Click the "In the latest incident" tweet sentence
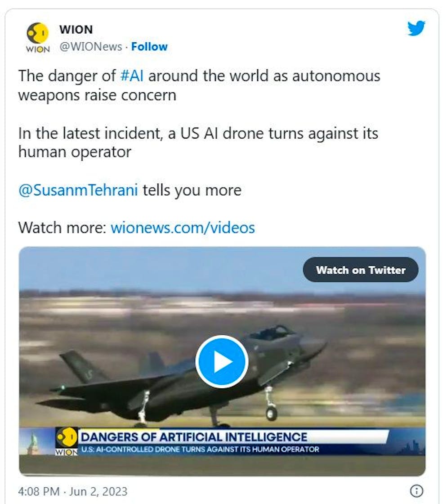This screenshot has width=447, height=504. point(198,142)
